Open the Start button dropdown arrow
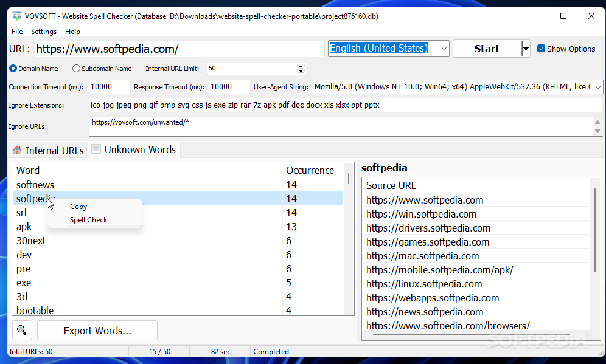Viewport: 606px width, 364px height. pyautogui.click(x=526, y=49)
